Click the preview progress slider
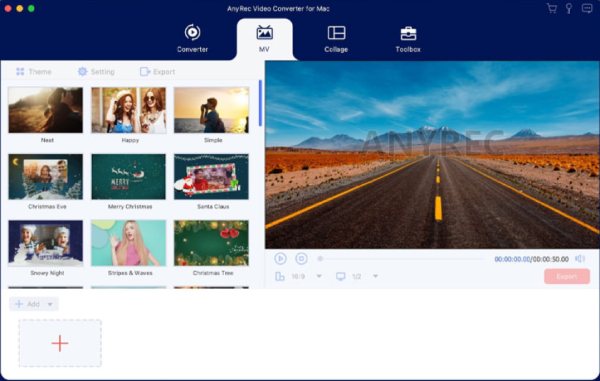Viewport: 600px width, 381px height. click(400, 259)
